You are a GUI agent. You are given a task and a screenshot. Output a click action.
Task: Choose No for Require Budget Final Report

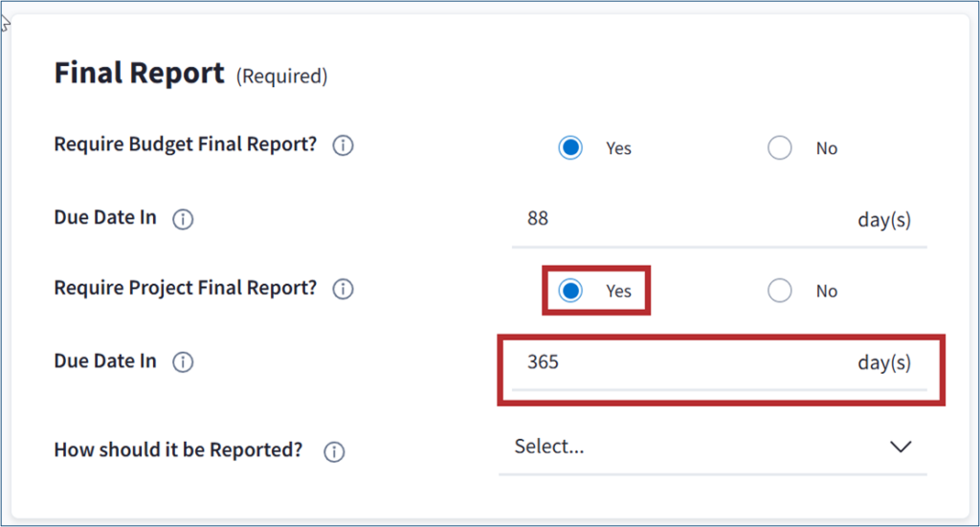pos(780,148)
